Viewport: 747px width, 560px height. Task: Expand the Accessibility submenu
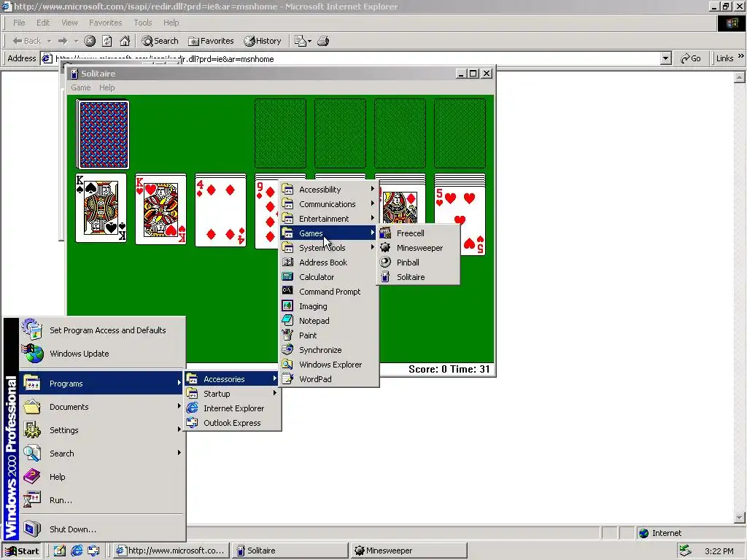pos(329,190)
